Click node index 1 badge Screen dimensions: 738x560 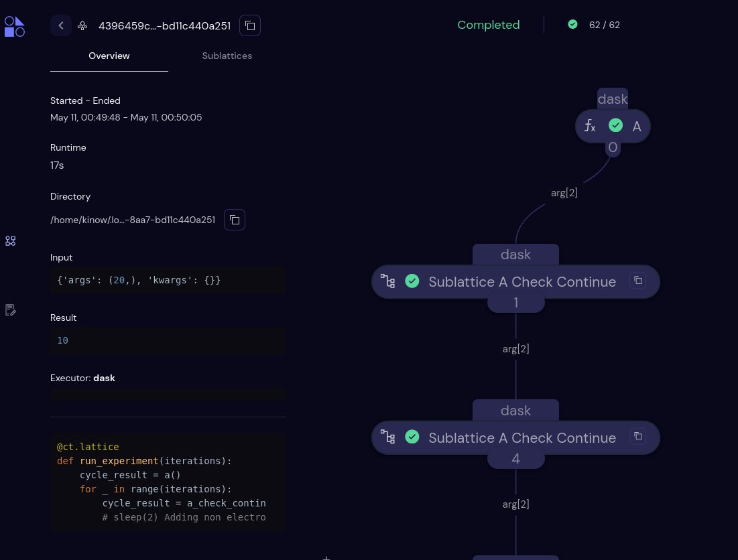pyautogui.click(x=516, y=303)
